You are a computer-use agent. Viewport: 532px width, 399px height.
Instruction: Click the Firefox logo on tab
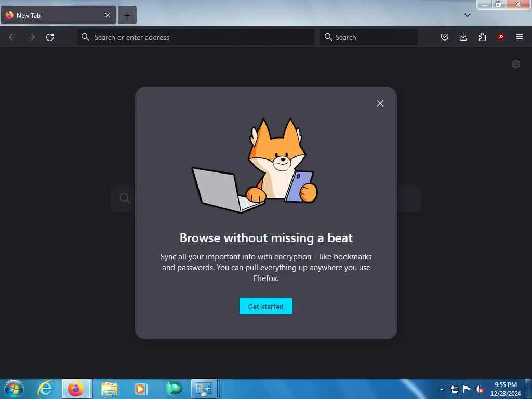click(9, 15)
